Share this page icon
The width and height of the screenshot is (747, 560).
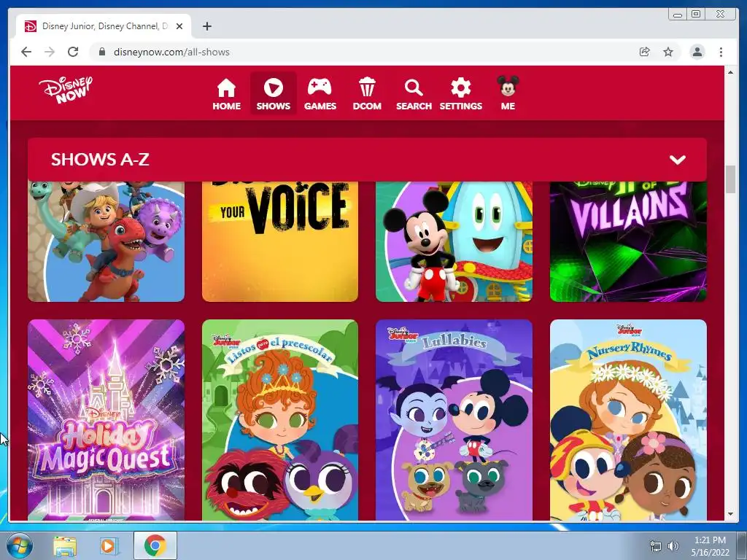click(645, 52)
